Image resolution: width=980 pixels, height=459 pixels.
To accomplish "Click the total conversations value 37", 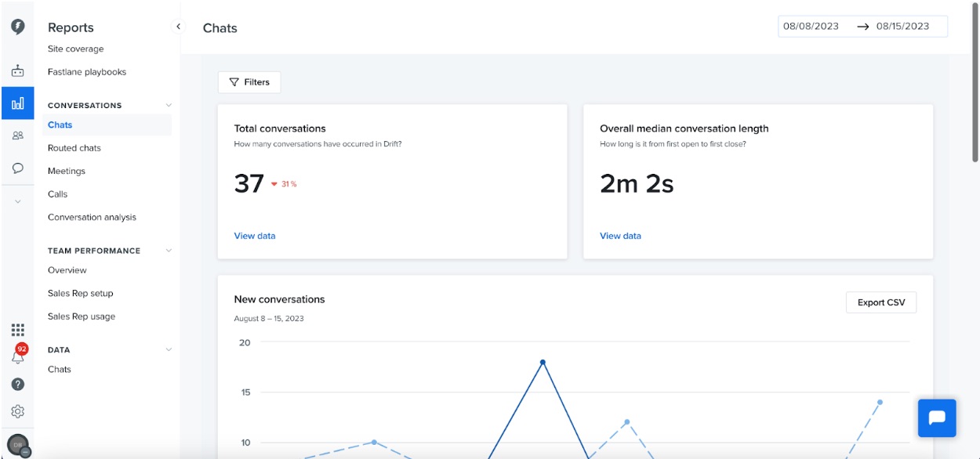I will [x=249, y=183].
